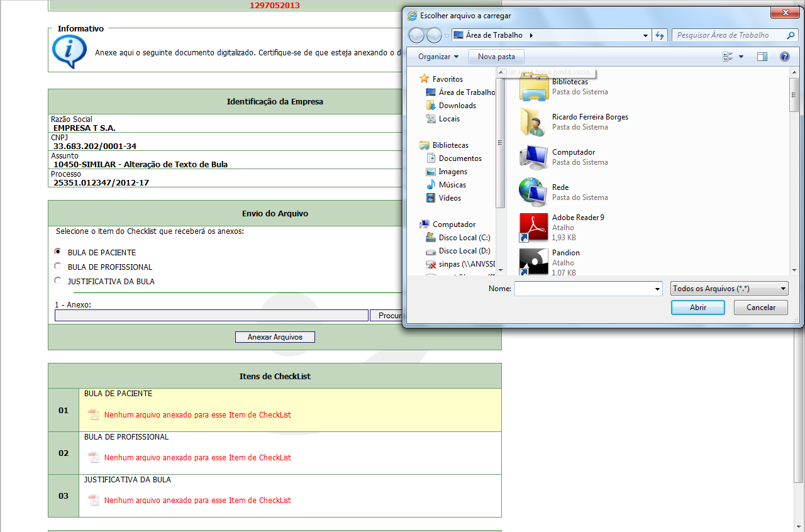Click the Músicas note icon
Screen dimensions: 805x532
coord(431,185)
